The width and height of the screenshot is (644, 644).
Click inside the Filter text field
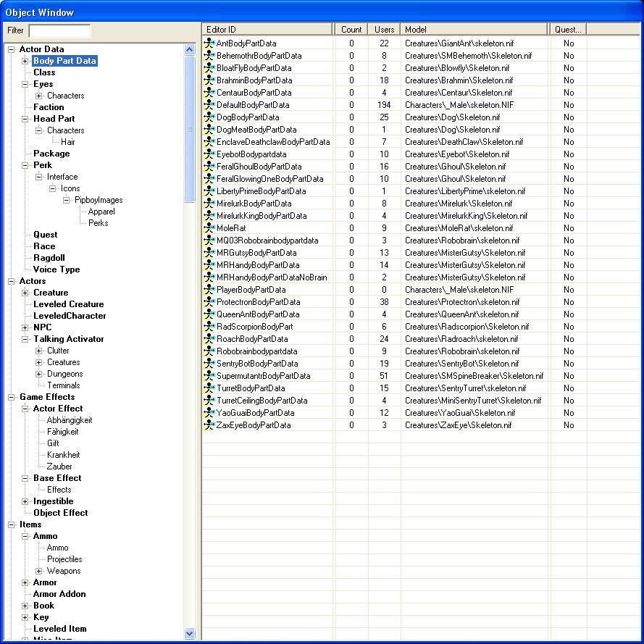(60, 30)
